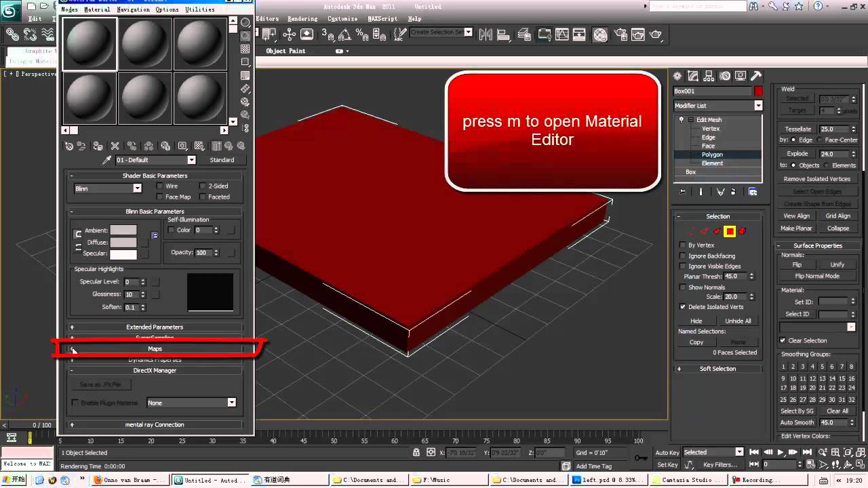The width and height of the screenshot is (868, 488).
Task: Open the MAXScript menu
Action: 382,19
